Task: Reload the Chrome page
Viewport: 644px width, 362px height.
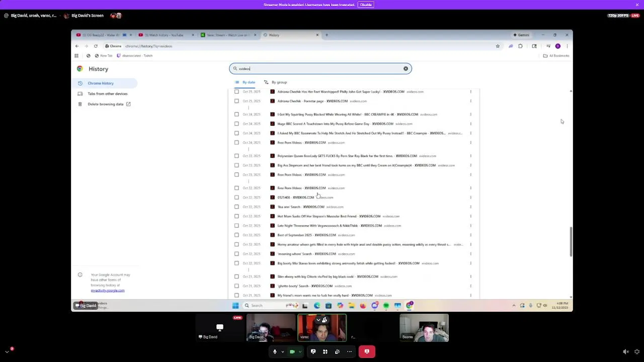Action: click(96, 46)
